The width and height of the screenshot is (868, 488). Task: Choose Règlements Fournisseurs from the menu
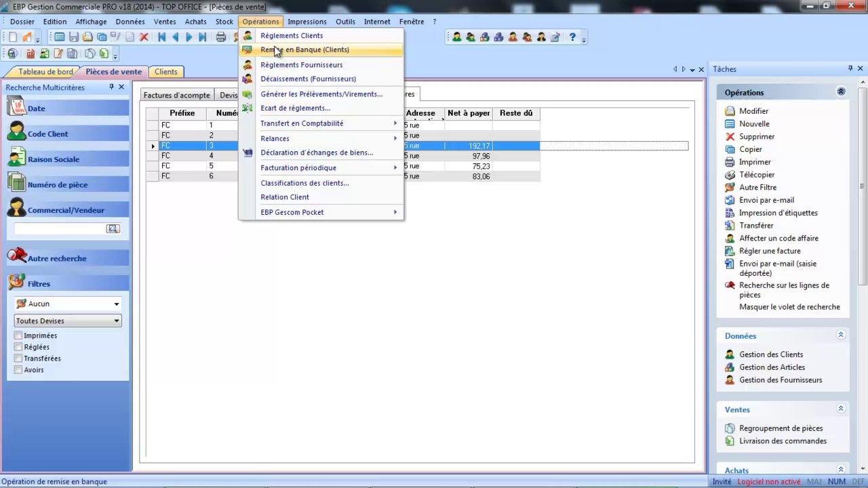click(301, 65)
